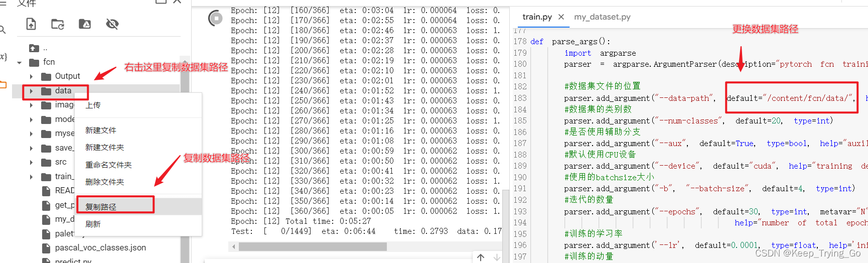This screenshot has height=263, width=868.
Task: Click the Total time 0:05:27 line
Action: point(301,221)
